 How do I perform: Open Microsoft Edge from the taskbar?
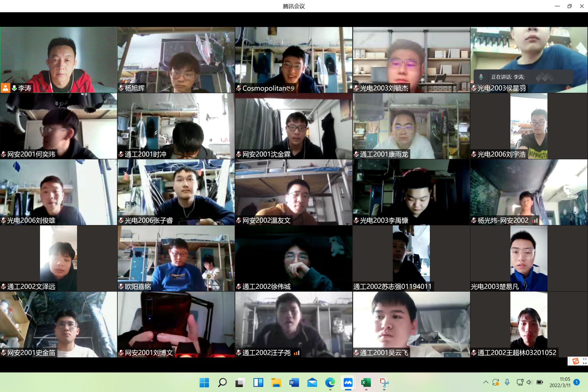(x=330, y=382)
